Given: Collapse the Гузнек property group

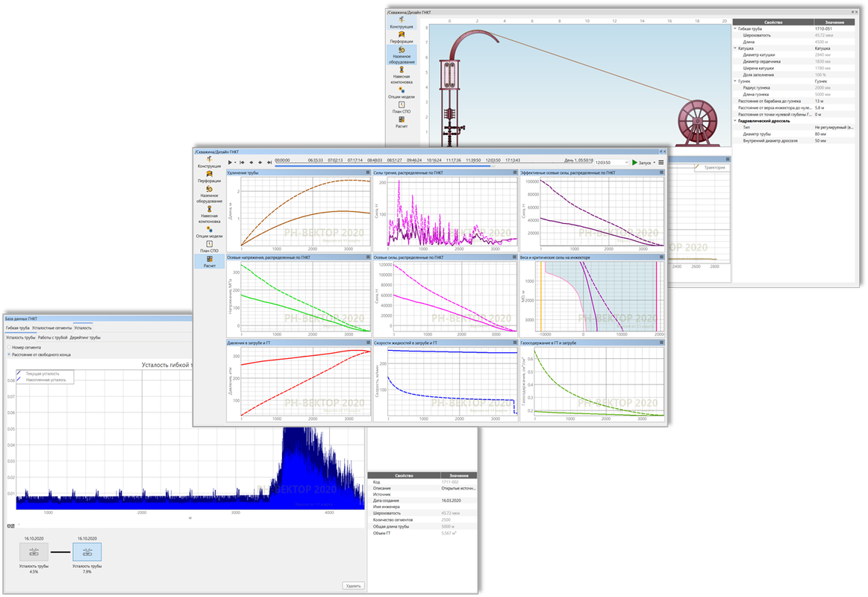Looking at the screenshot, I should pos(735,81).
